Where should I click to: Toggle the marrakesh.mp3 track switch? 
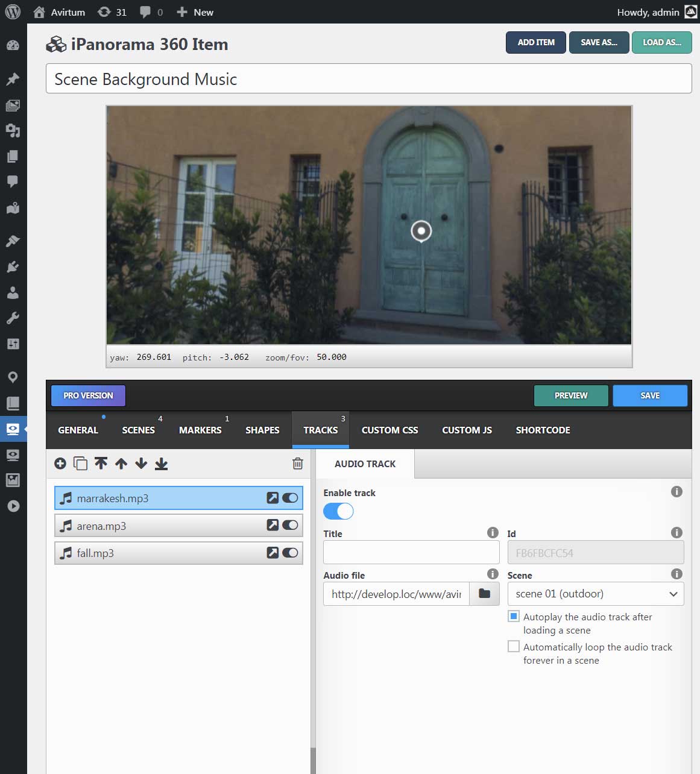click(290, 498)
